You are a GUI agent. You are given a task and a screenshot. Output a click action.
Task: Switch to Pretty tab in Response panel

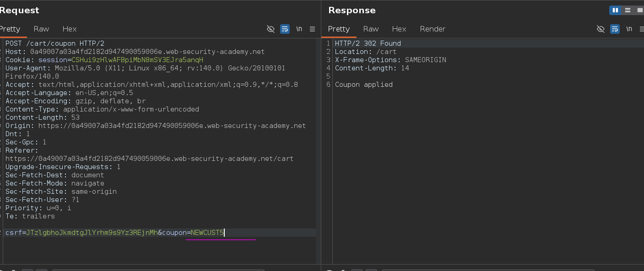pos(339,29)
